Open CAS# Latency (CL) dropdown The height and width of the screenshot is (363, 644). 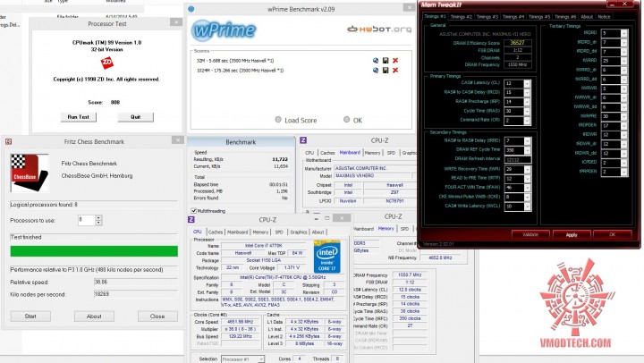click(x=527, y=83)
